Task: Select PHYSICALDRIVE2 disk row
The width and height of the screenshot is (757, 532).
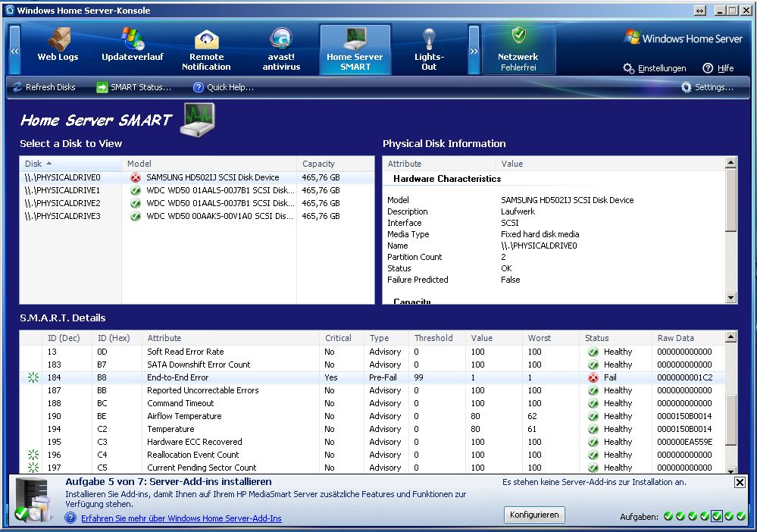Action: tap(197, 203)
